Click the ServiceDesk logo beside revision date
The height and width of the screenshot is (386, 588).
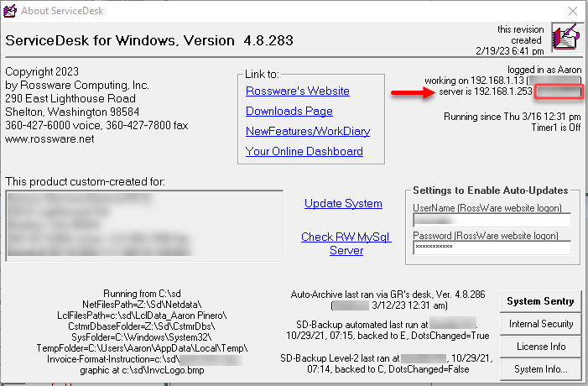pyautogui.click(x=566, y=37)
